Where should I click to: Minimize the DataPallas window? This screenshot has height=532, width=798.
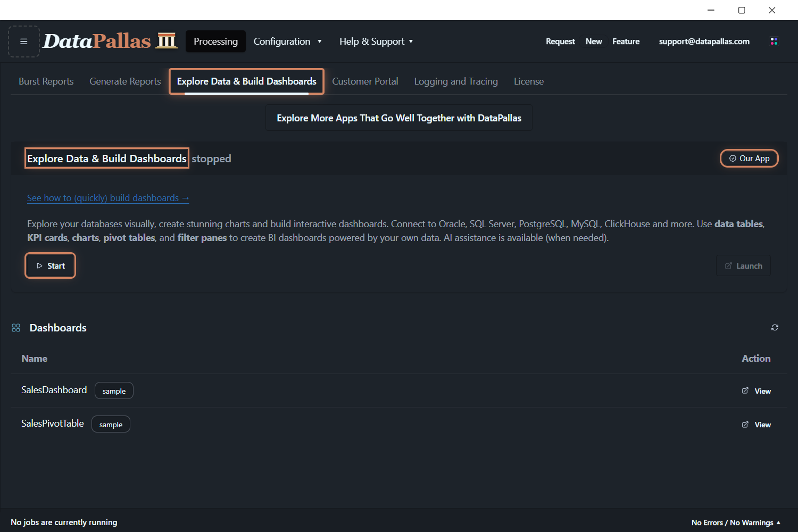711,10
